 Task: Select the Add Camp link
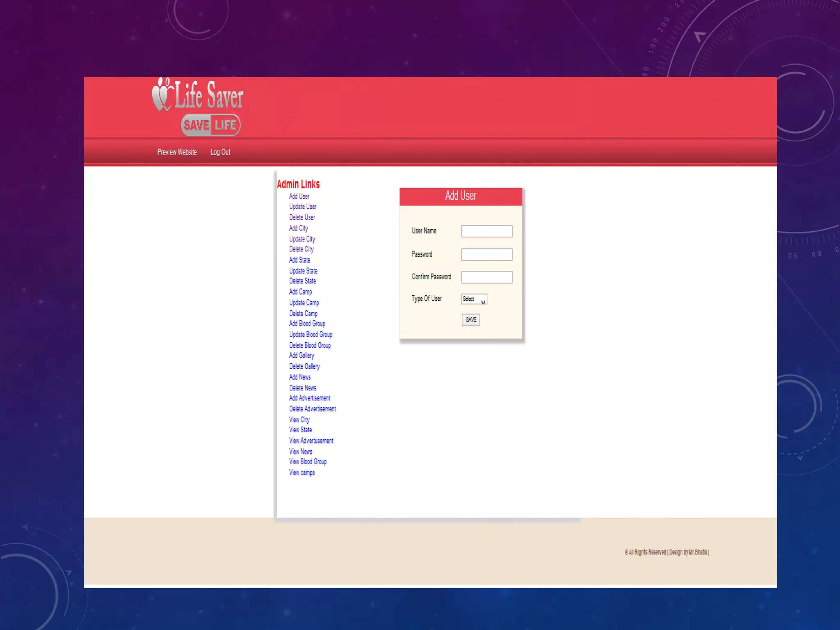300,292
